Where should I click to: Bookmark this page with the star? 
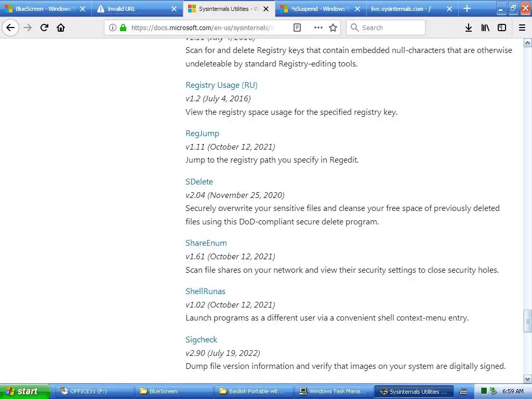pos(333,28)
